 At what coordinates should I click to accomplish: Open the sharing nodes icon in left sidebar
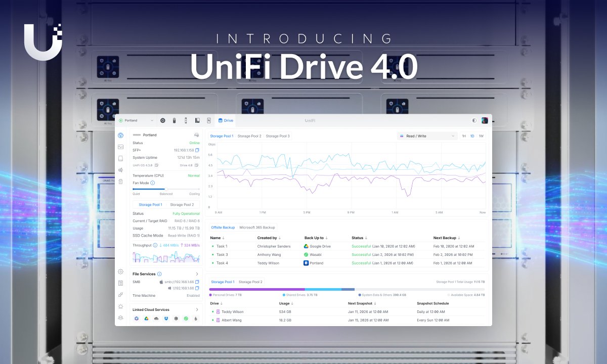pyautogui.click(x=120, y=170)
